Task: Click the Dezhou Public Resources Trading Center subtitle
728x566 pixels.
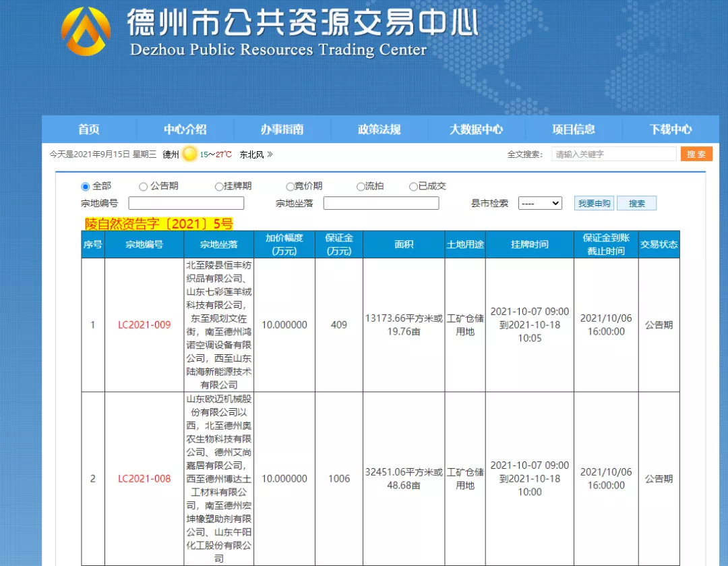Action: [278, 49]
